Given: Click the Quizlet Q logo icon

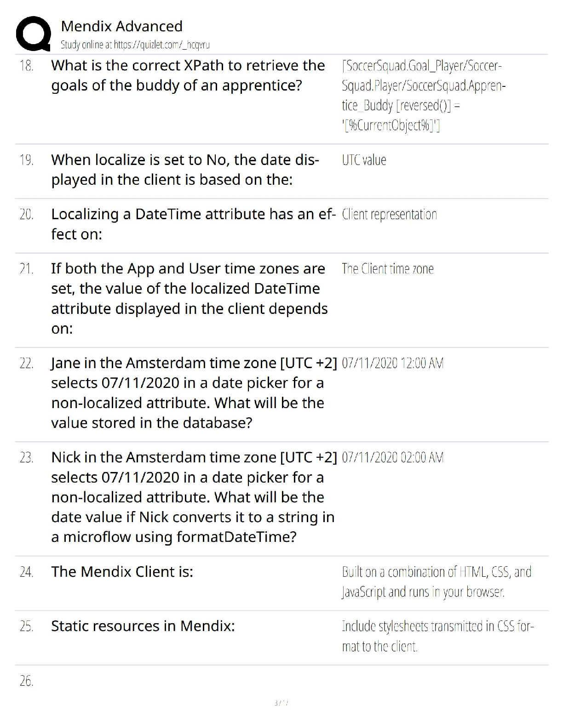Looking at the screenshot, I should click(33, 34).
